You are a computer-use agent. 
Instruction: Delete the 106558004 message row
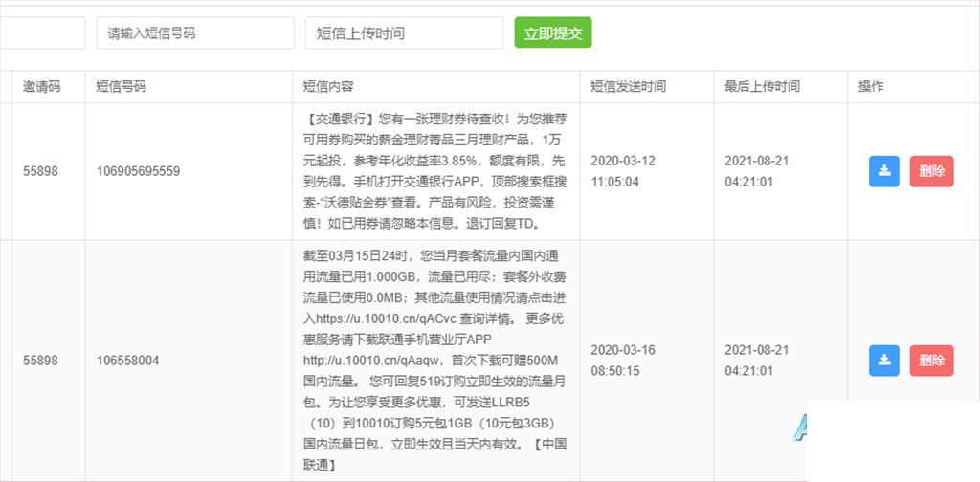(931, 361)
